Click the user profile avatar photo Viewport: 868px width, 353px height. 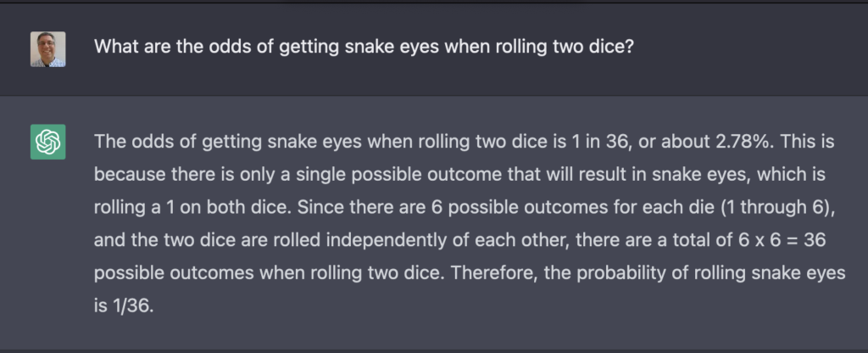click(48, 49)
